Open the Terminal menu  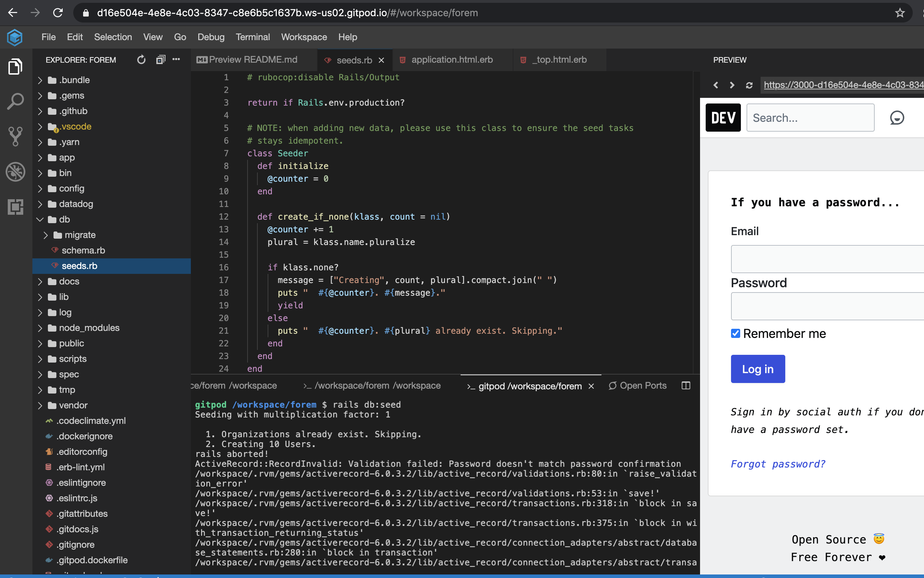(252, 37)
